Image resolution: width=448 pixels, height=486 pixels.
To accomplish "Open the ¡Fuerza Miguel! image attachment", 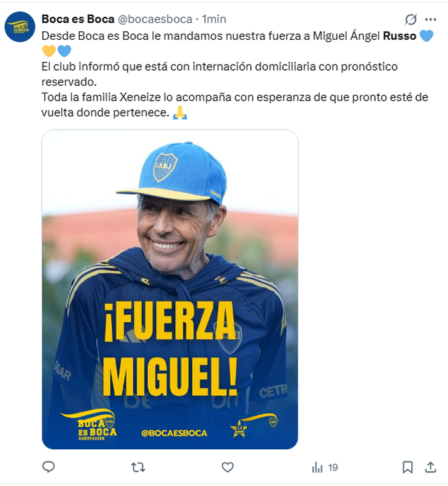I will (x=170, y=289).
